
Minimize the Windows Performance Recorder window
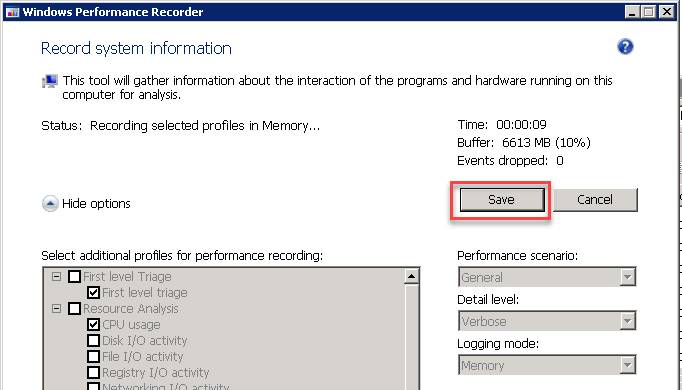coord(632,12)
